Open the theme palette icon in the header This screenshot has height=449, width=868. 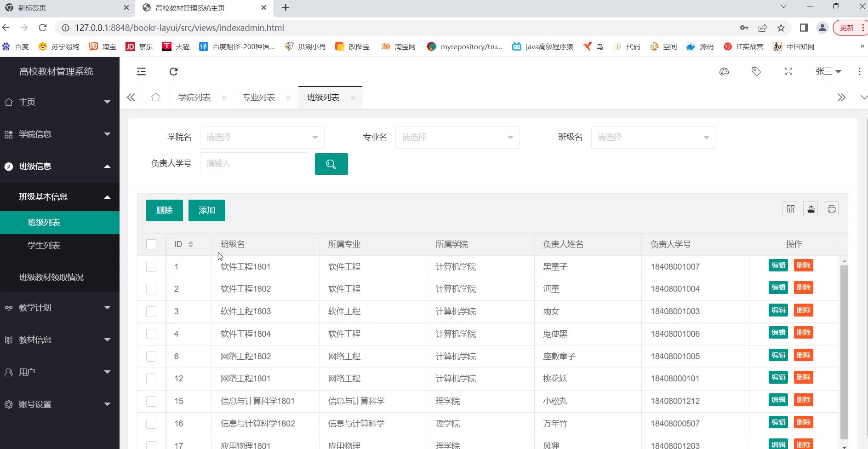coord(724,71)
